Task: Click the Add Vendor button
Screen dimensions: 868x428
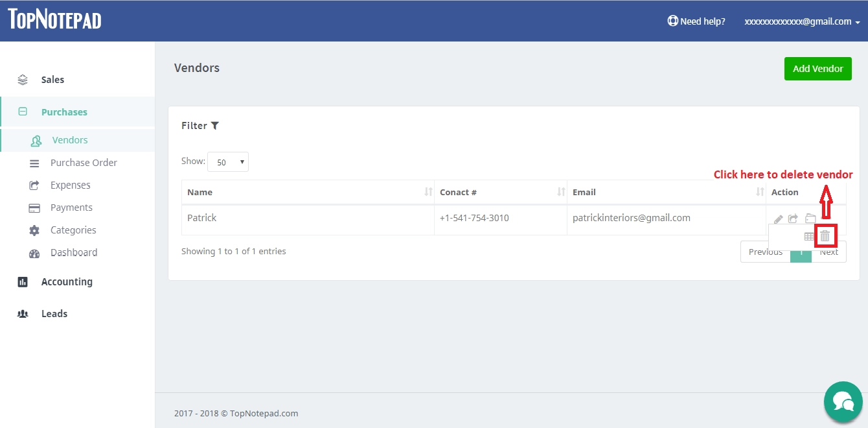Action: tap(818, 69)
